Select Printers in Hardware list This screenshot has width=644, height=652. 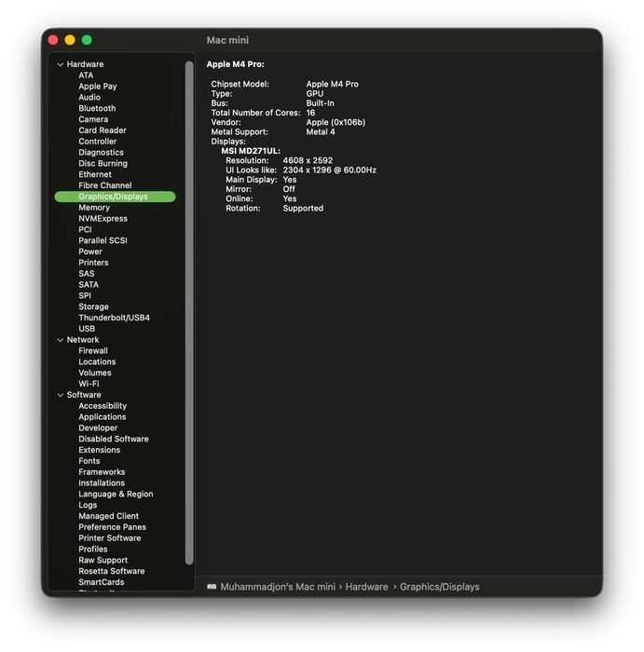coord(93,263)
